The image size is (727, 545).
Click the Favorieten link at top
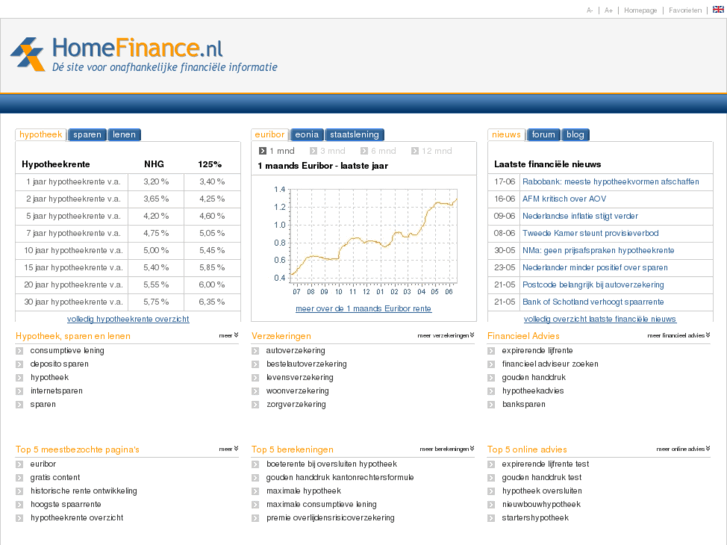click(x=685, y=10)
